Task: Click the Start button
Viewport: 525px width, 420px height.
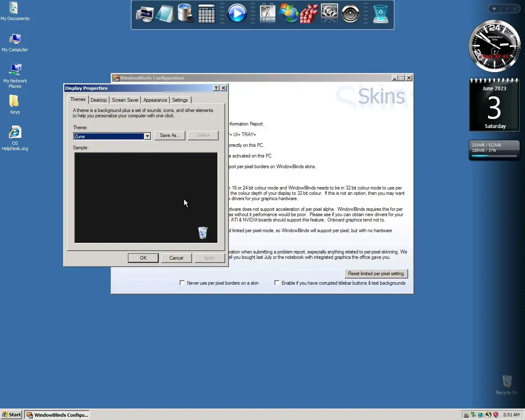Action: pos(11,415)
